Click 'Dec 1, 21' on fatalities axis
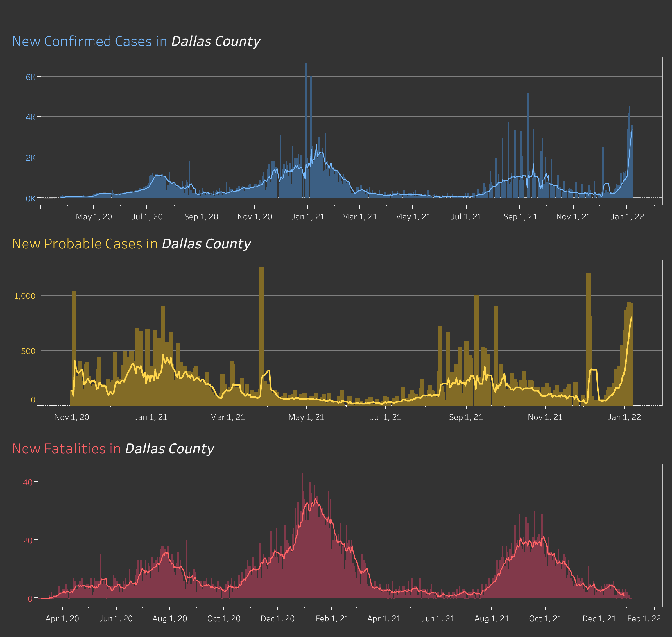 599,619
